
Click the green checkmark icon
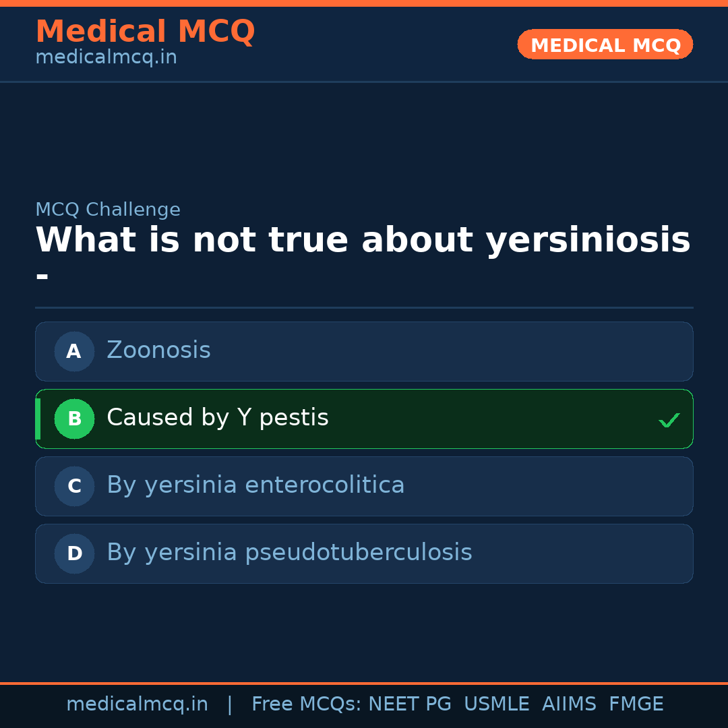pos(669,420)
